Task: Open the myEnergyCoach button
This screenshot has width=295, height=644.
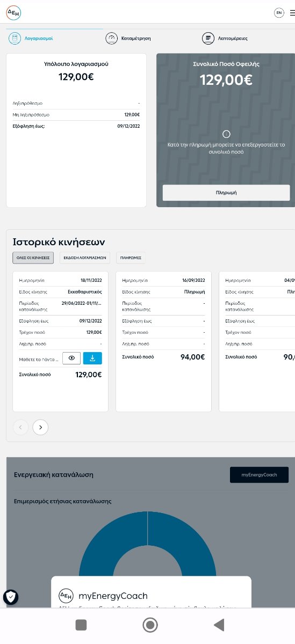Action: (259, 475)
